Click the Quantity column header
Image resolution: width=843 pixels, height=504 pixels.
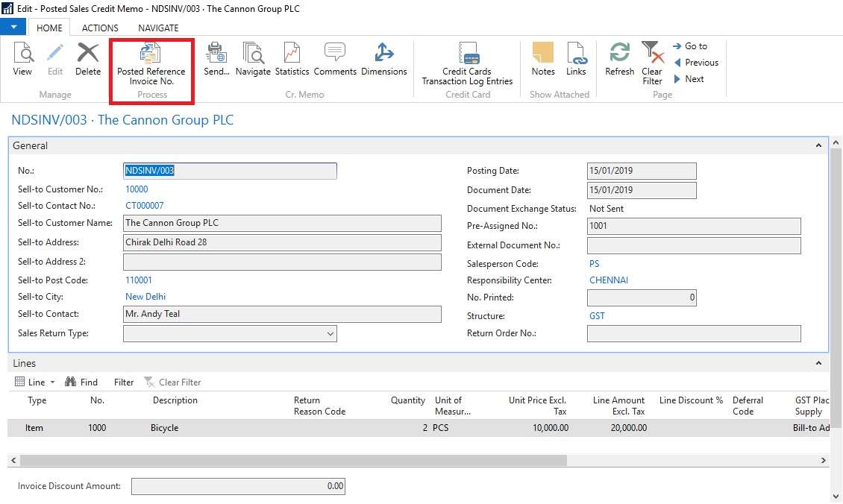click(408, 400)
